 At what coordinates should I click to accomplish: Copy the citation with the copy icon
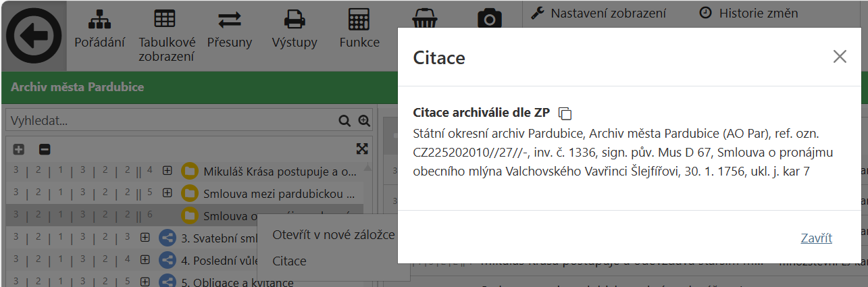565,113
